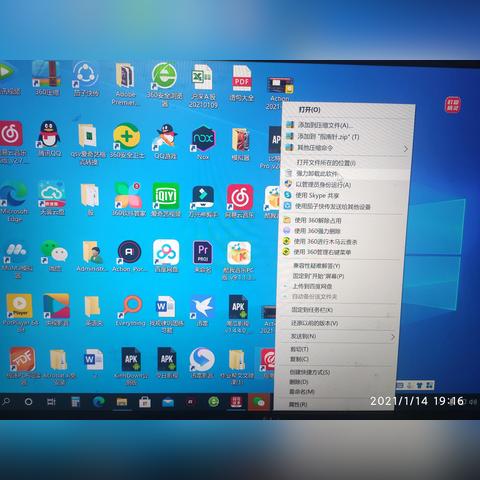The image size is (480, 480).
Task: Choose 还原以前的版本(V) entry
Action: tap(314, 323)
